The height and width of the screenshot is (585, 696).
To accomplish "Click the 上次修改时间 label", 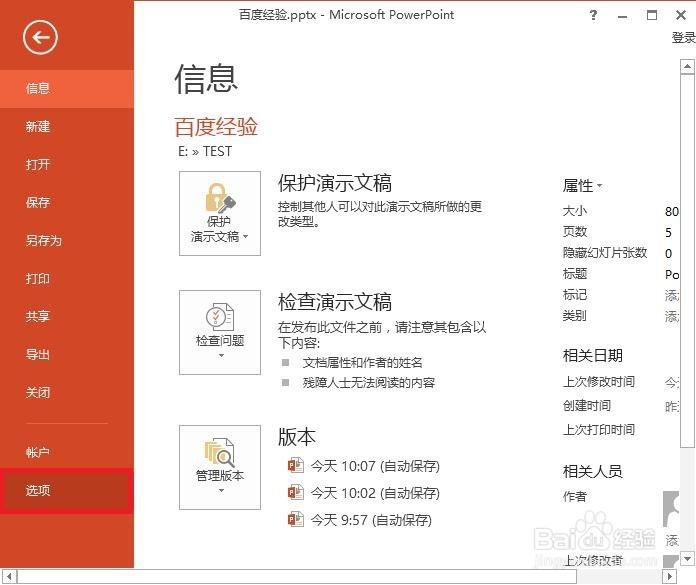I will [599, 381].
